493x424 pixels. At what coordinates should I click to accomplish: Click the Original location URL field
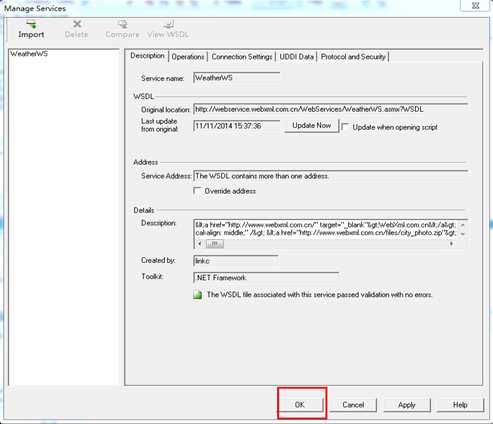(x=330, y=109)
